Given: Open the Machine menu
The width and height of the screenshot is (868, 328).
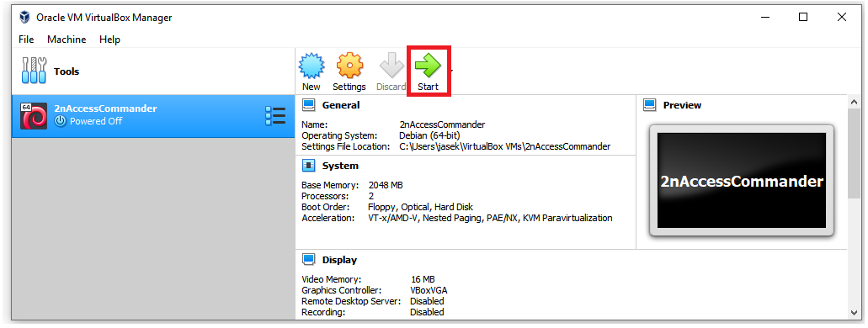Looking at the screenshot, I should [67, 40].
